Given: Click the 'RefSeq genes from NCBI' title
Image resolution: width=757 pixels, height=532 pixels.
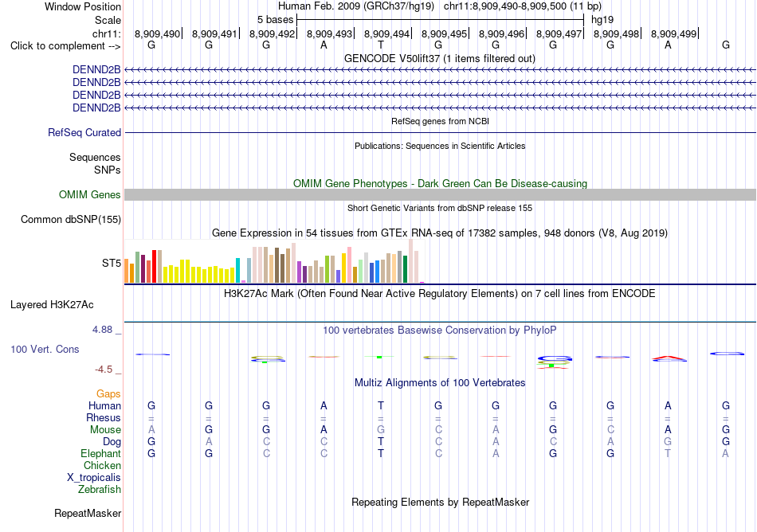Looking at the screenshot, I should [440, 121].
